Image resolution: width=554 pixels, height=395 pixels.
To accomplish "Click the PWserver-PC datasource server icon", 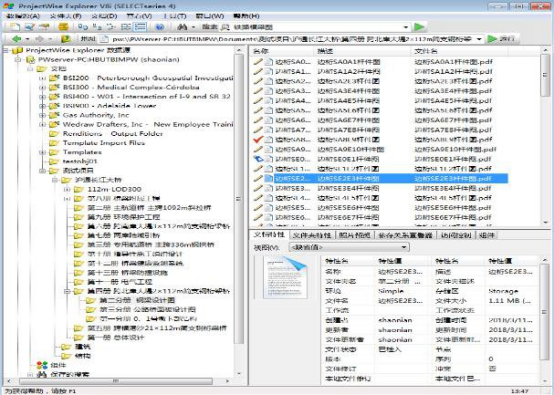I will [x=31, y=60].
